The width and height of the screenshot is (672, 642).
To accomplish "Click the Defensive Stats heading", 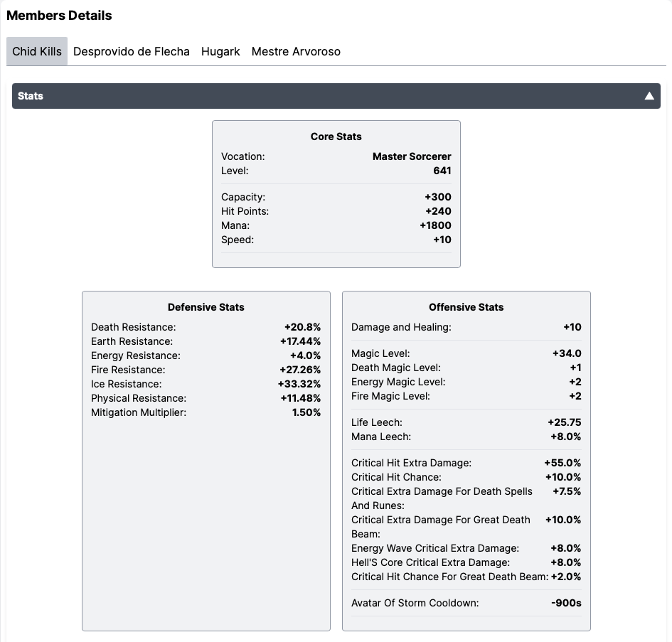I will tap(206, 306).
